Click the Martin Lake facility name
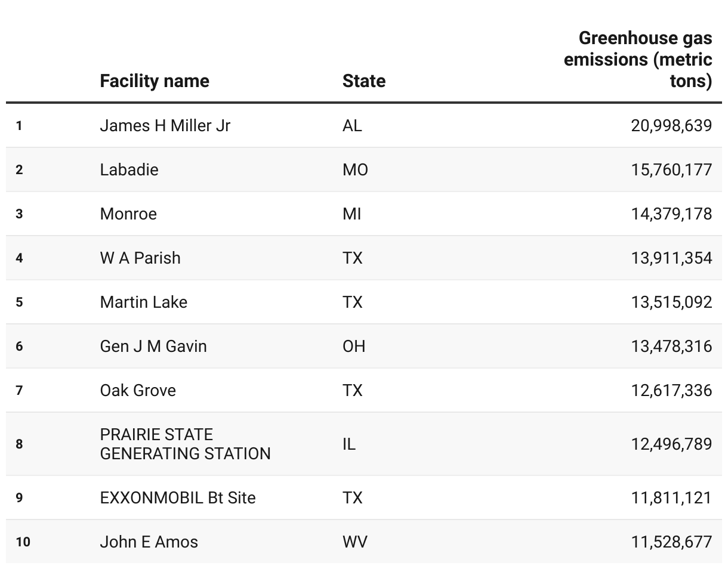Viewport: 728px width, 569px height. click(x=144, y=302)
